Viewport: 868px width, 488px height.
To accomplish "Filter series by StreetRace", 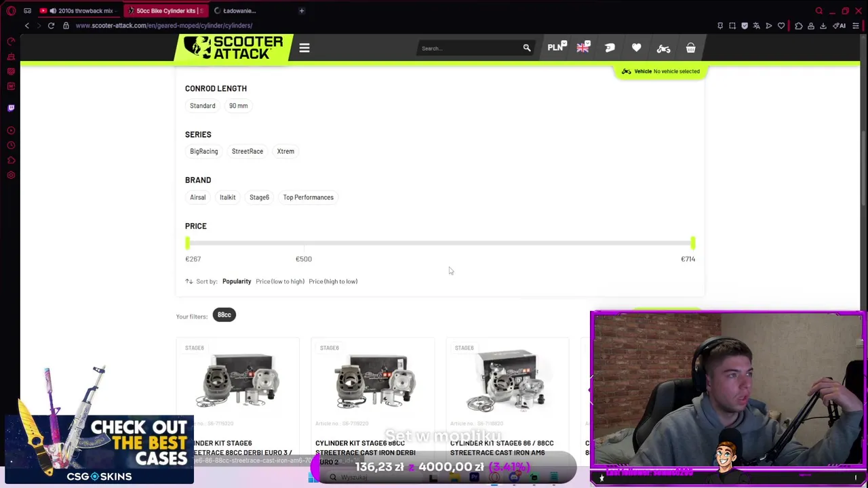I will click(248, 151).
